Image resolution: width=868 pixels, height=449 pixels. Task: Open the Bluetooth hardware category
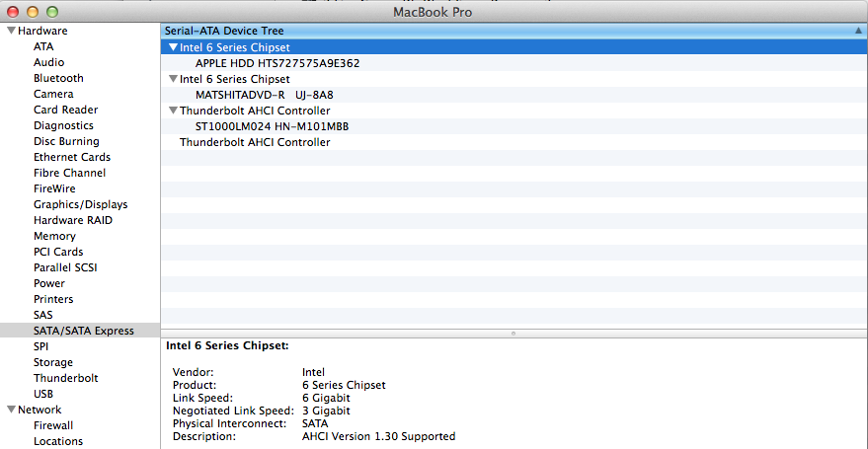click(x=58, y=79)
